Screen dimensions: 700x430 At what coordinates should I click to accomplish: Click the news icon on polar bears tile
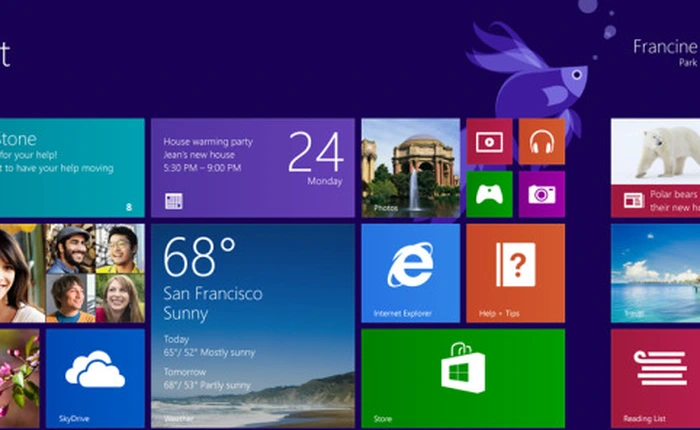[633, 200]
